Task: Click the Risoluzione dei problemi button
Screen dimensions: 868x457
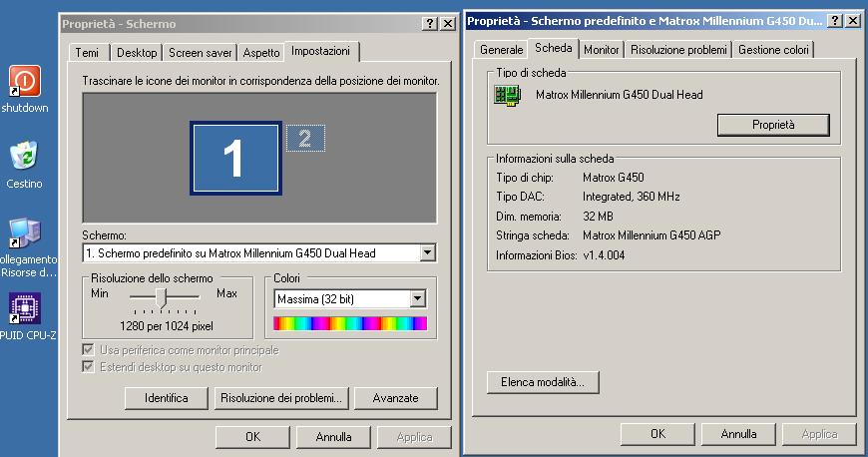Action: [x=281, y=398]
